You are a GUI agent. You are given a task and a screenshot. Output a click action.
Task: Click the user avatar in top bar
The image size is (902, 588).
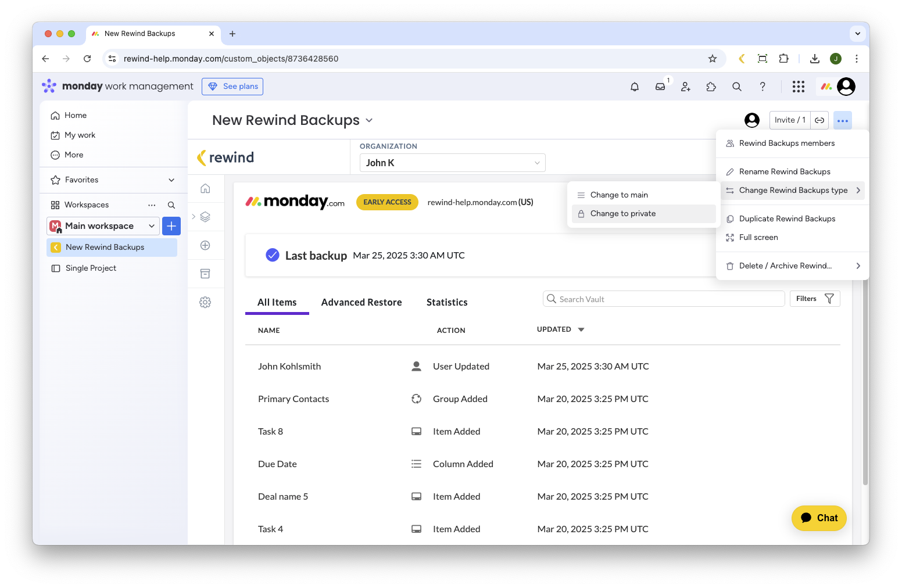click(846, 87)
